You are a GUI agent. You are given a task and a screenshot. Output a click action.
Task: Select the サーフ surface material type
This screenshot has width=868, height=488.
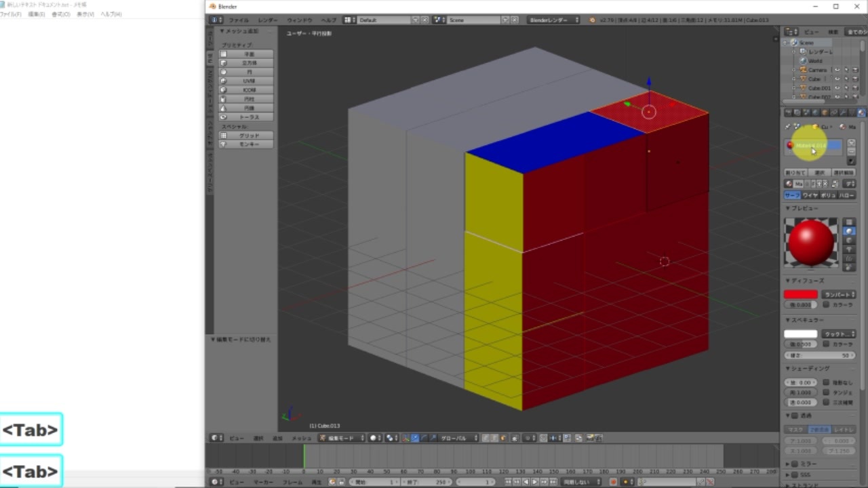point(793,195)
